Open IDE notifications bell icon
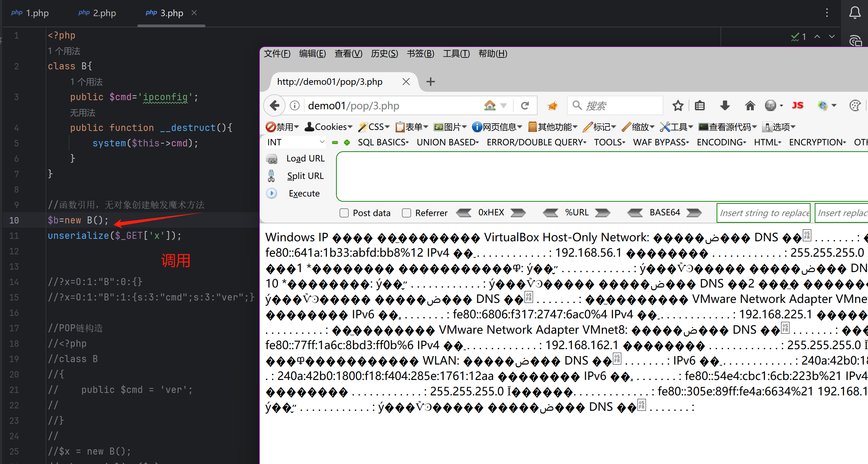This screenshot has height=464, width=868. (x=855, y=13)
